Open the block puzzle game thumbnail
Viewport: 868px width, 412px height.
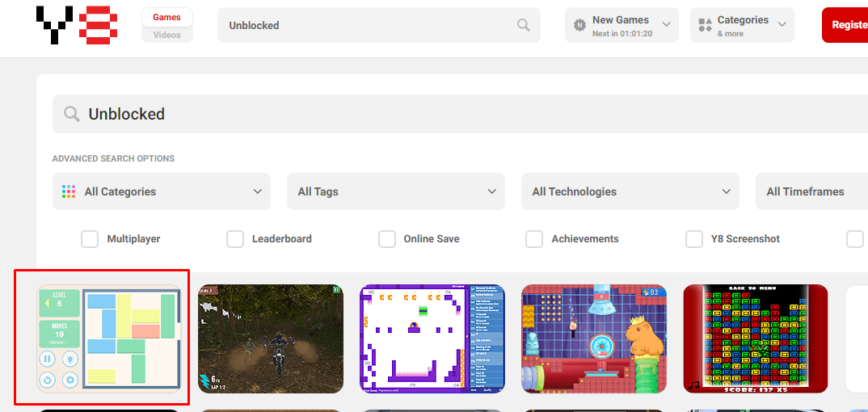pyautogui.click(x=109, y=338)
